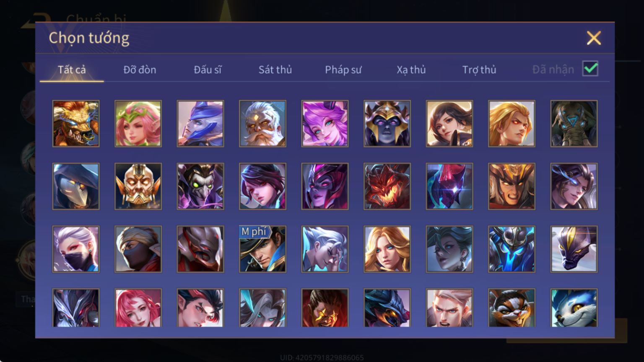Select the hooded plague-mask hero portrait

(76, 186)
